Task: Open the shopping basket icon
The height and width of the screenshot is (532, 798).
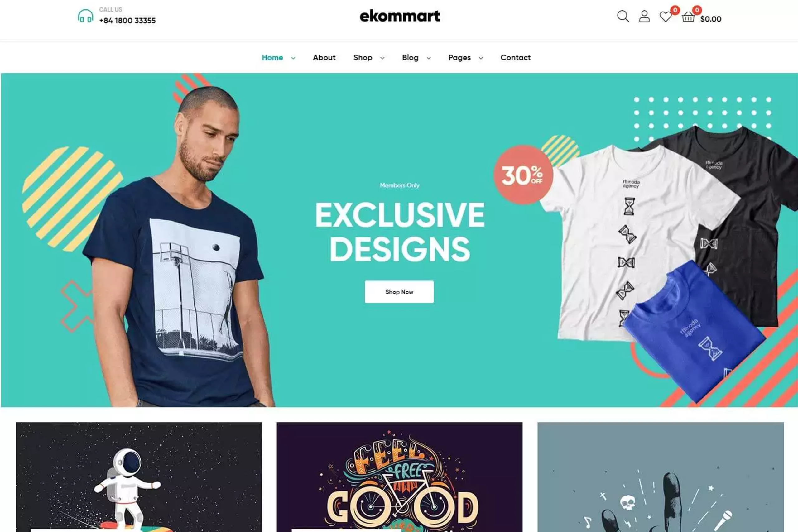Action: pyautogui.click(x=688, y=17)
